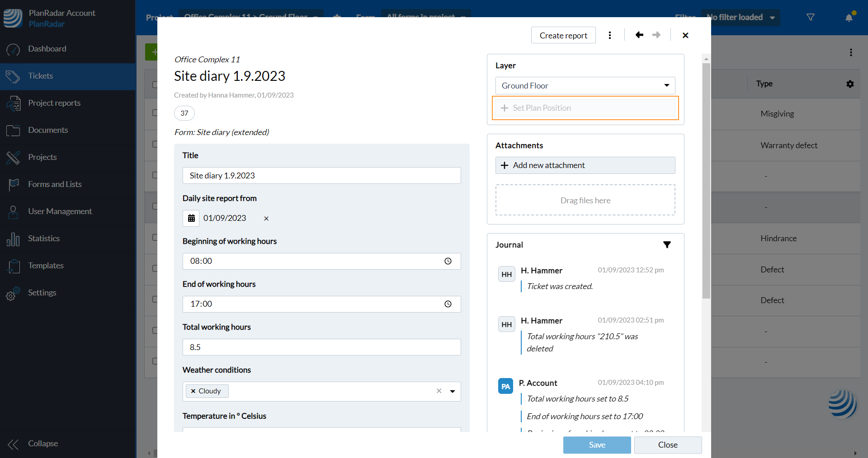Open the journal filter funnel icon

667,245
